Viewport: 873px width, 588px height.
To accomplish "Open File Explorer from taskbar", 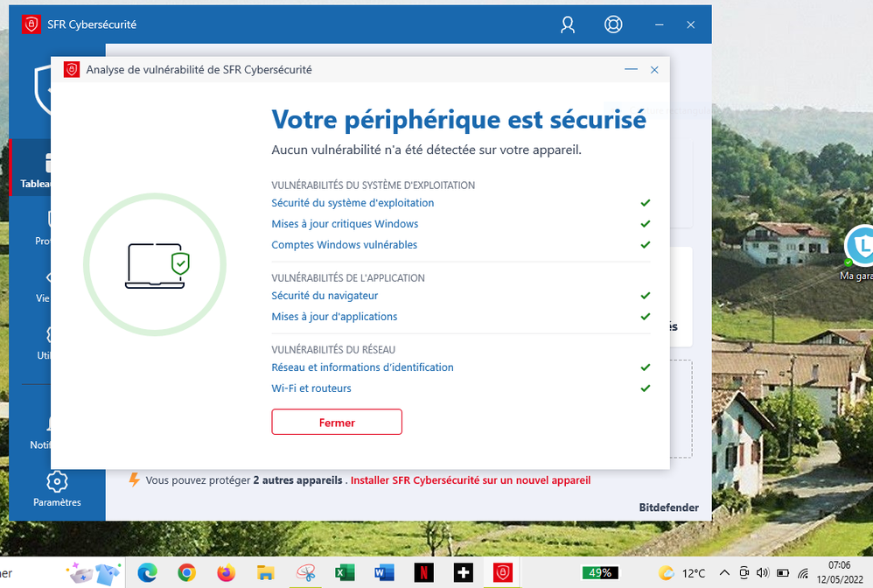I will pyautogui.click(x=266, y=573).
